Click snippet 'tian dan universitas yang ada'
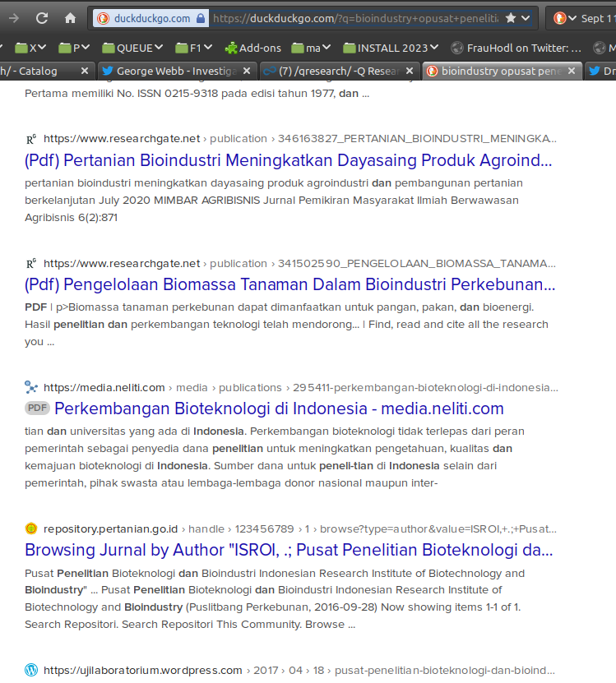The image size is (616, 683). tap(274, 457)
